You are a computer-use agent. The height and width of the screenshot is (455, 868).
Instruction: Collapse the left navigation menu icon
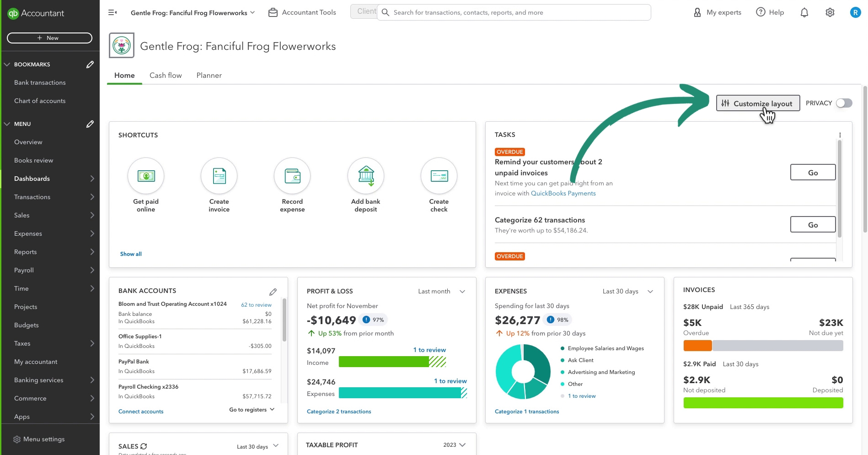pyautogui.click(x=113, y=12)
